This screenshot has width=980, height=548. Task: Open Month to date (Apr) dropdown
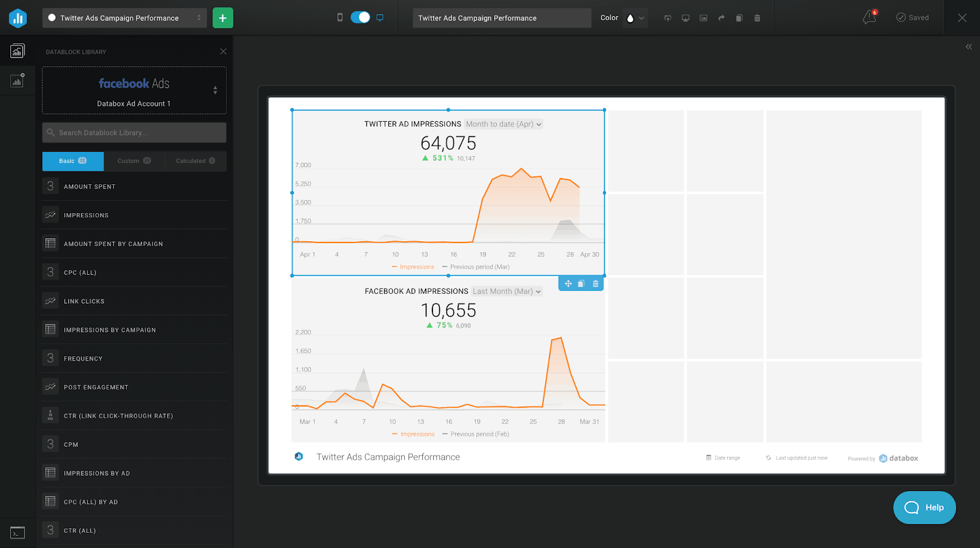click(503, 124)
